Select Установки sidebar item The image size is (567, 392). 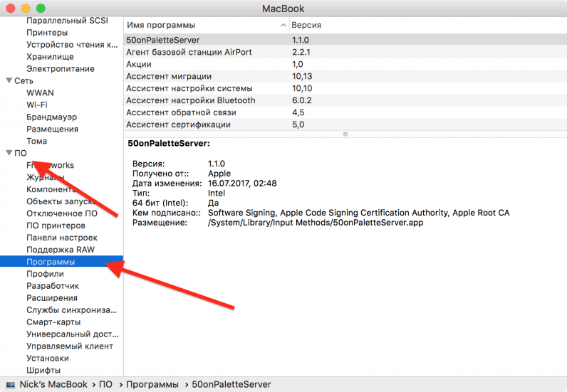[48, 359]
